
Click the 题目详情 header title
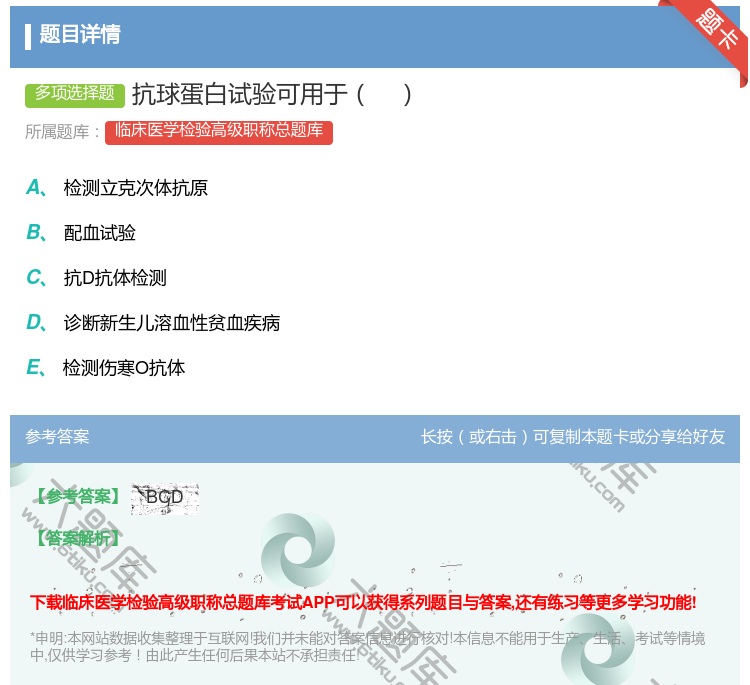coord(80,35)
